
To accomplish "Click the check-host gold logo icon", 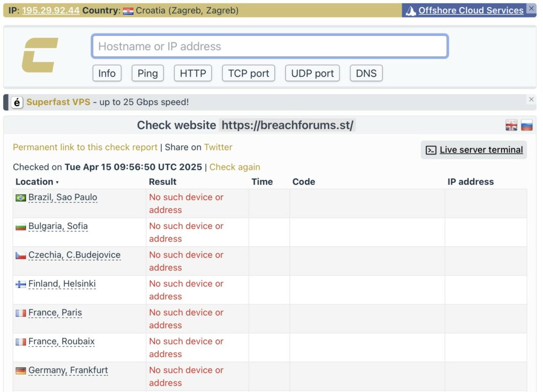I will pos(40,55).
